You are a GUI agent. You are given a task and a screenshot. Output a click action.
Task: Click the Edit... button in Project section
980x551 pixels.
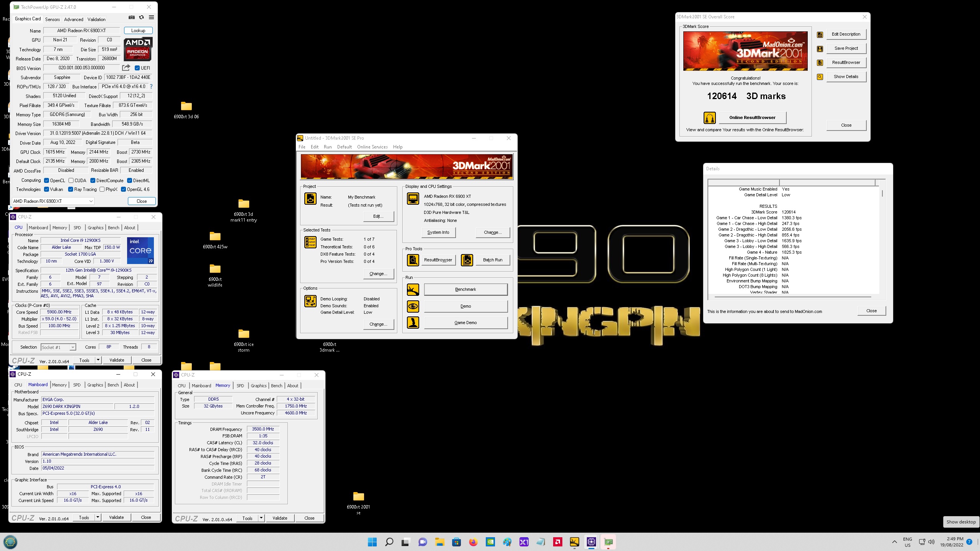378,216
